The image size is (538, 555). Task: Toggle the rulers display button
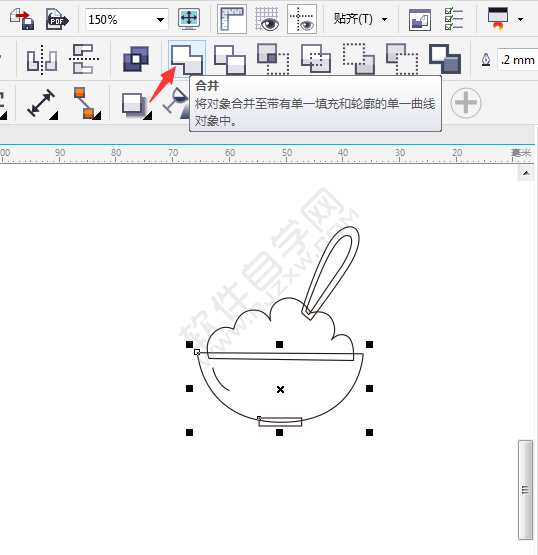(x=232, y=19)
